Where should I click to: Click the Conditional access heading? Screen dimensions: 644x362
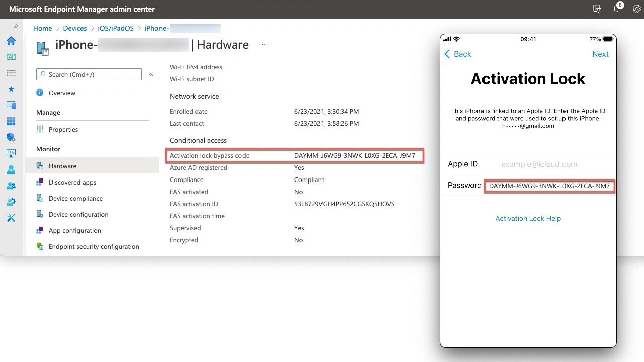198,140
